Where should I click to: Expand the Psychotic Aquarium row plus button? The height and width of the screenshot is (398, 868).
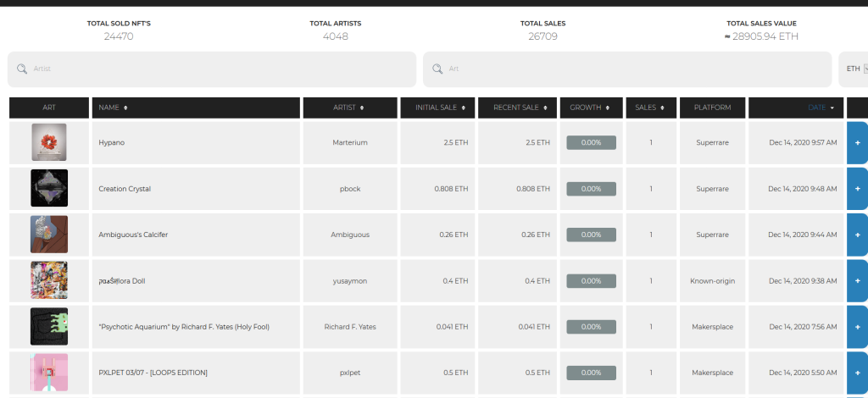(x=857, y=327)
